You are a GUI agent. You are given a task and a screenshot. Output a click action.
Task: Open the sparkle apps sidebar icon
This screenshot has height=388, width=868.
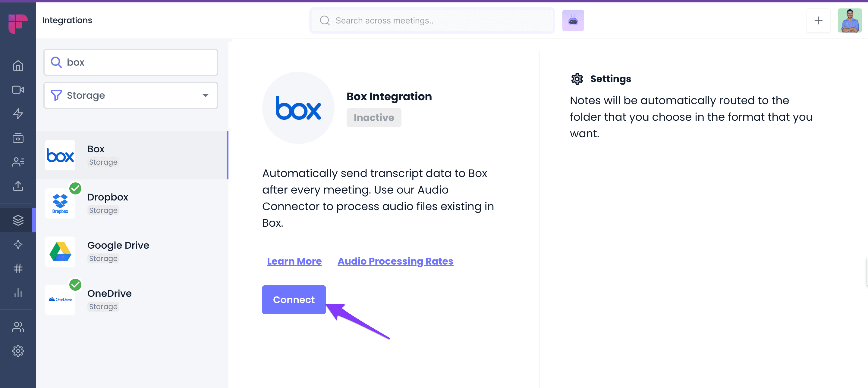18,244
